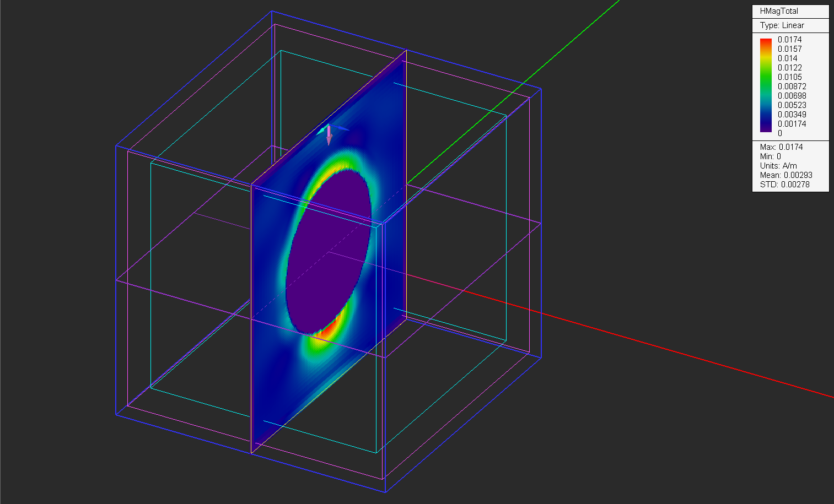This screenshot has width=834, height=504.
Task: Click the cyan arrow of the source gizmo
Action: point(321,132)
